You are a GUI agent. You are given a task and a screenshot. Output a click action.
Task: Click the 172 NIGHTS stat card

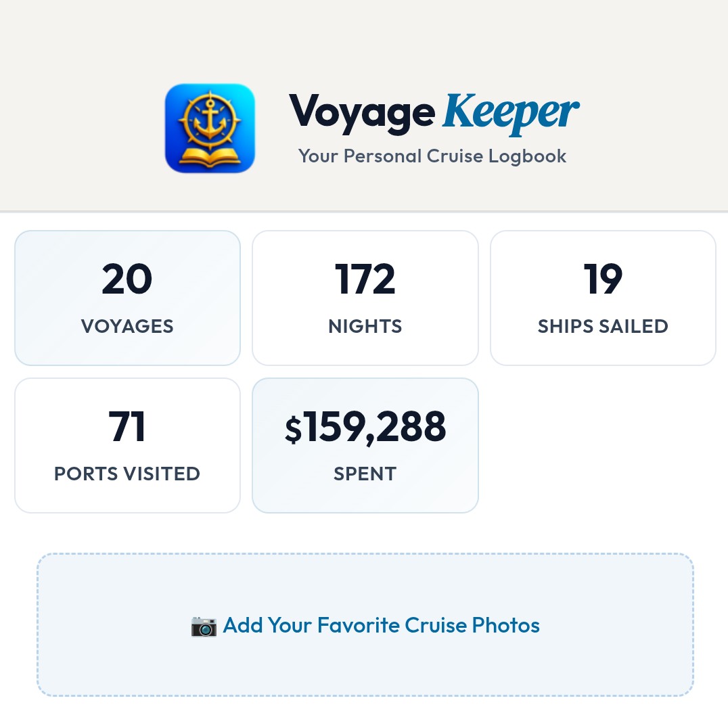pyautogui.click(x=365, y=298)
